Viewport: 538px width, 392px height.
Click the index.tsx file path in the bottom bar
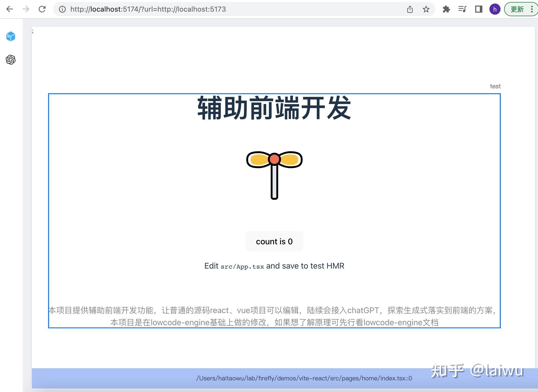pyautogui.click(x=304, y=378)
